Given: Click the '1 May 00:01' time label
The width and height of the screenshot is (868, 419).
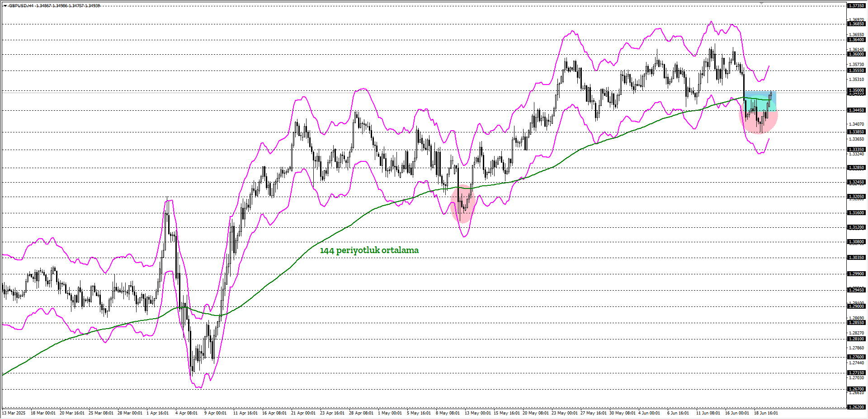Looking at the screenshot, I should pyautogui.click(x=390, y=413).
